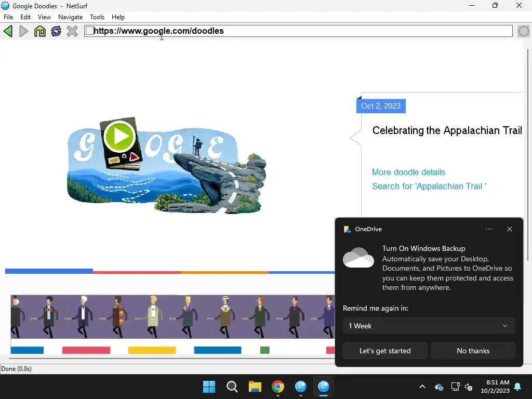Screen dimensions: 532x399
Task: Open the Navigate menu
Action: point(70,17)
